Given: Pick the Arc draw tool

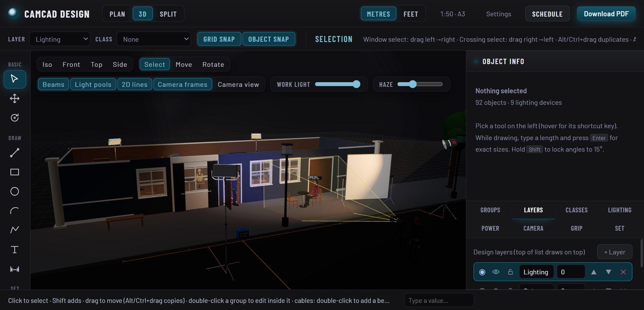Looking at the screenshot, I should pyautogui.click(x=15, y=211).
